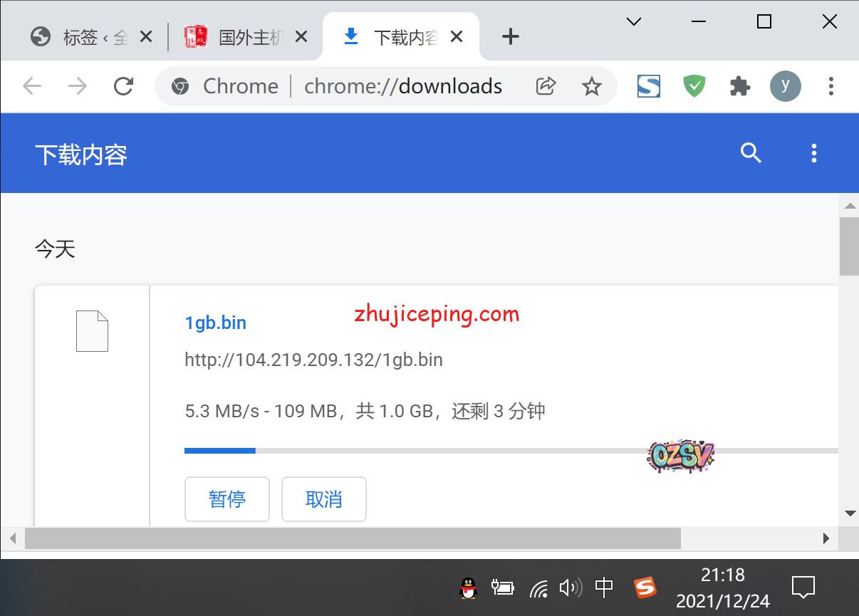Bookmark this page with the star icon

pos(591,87)
